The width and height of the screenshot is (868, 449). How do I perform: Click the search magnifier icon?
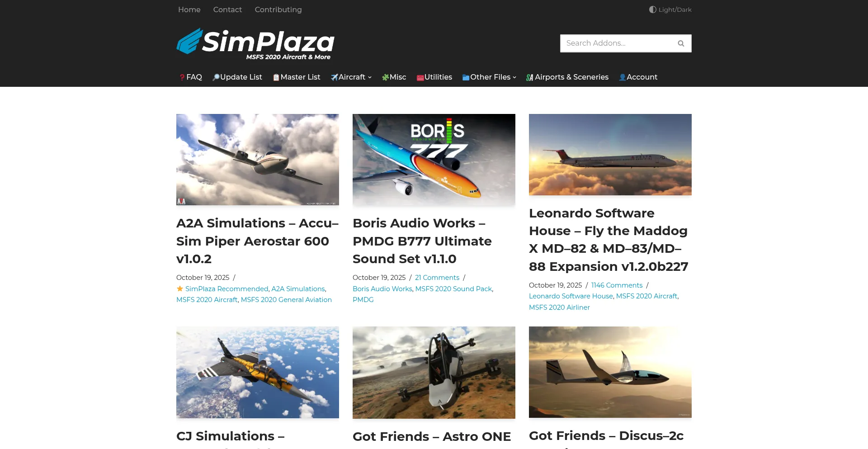click(681, 43)
